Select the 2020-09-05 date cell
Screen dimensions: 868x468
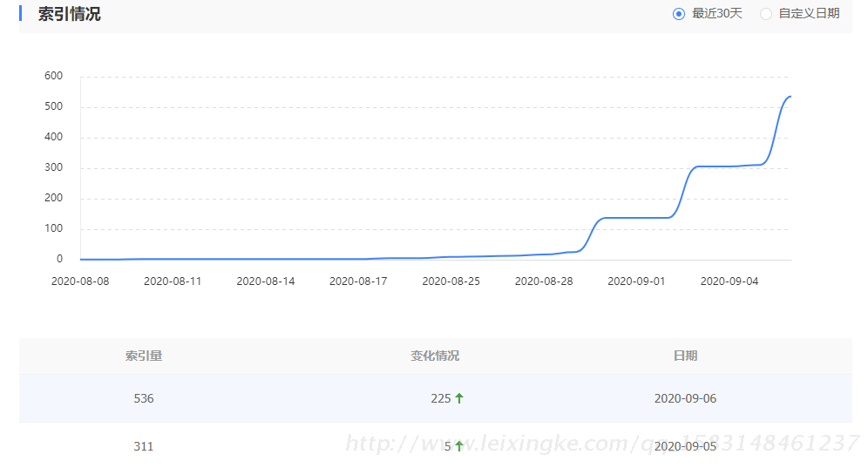click(x=685, y=446)
